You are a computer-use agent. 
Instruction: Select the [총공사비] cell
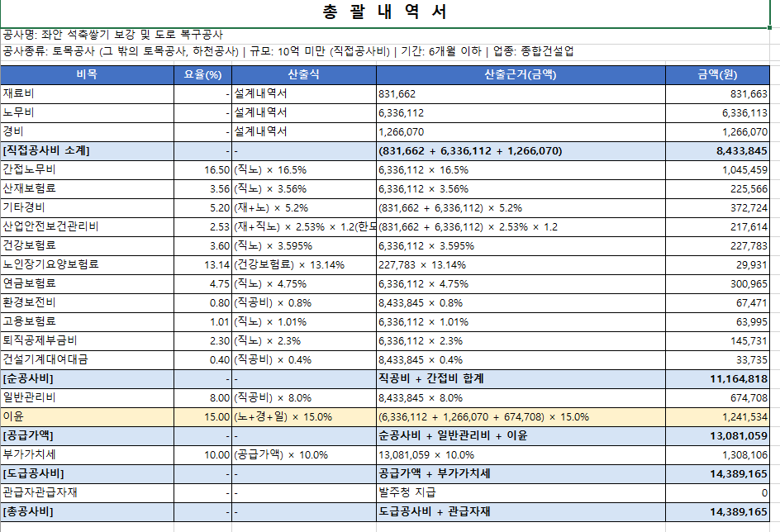[x=87, y=511]
